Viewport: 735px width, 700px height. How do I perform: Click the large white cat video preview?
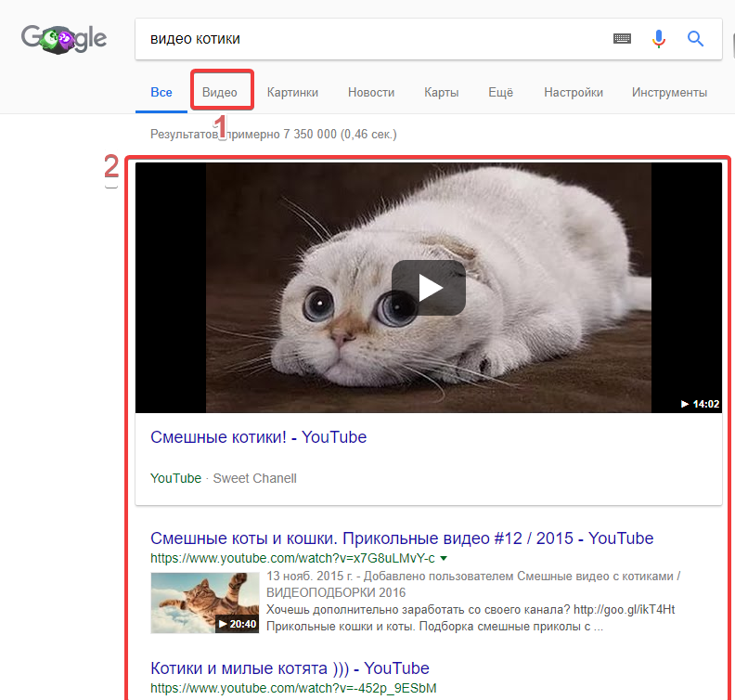(429, 288)
